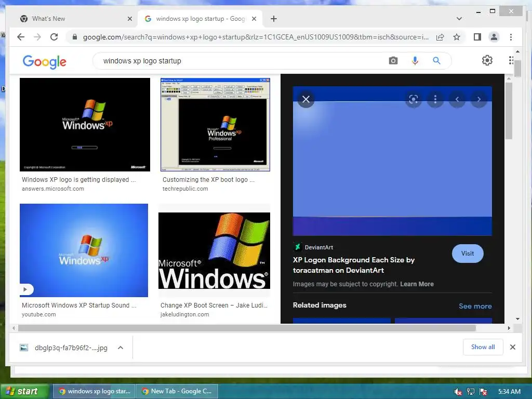The width and height of the screenshot is (532, 399).
Task: Open XP Logon Background title link
Action: (x=353, y=265)
